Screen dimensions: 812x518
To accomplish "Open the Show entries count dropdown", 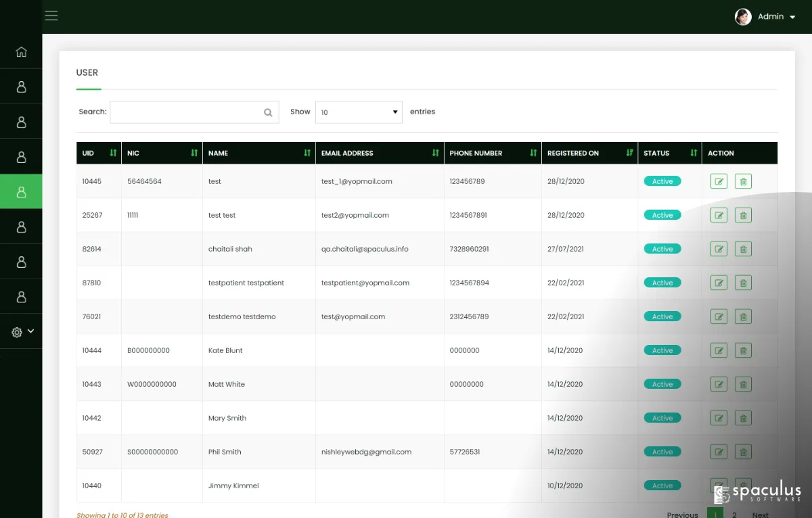I will pyautogui.click(x=359, y=112).
